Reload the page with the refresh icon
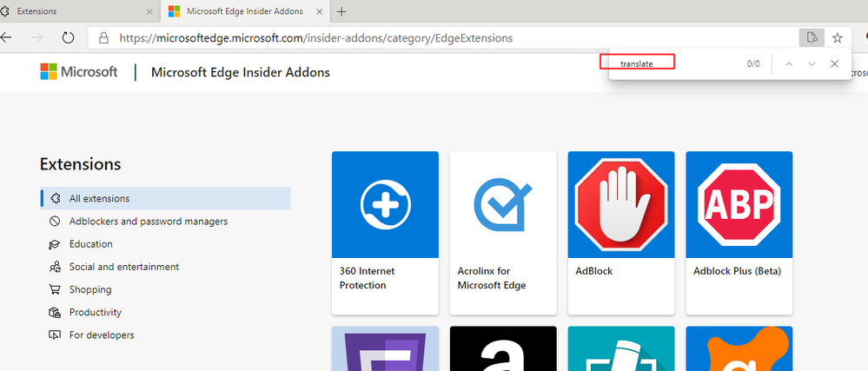868x371 pixels. point(68,37)
